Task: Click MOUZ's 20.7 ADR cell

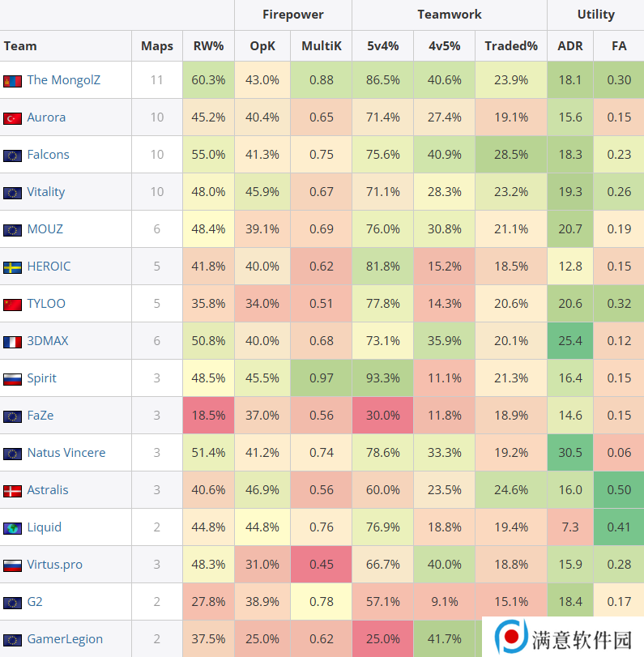Action: click(x=570, y=229)
